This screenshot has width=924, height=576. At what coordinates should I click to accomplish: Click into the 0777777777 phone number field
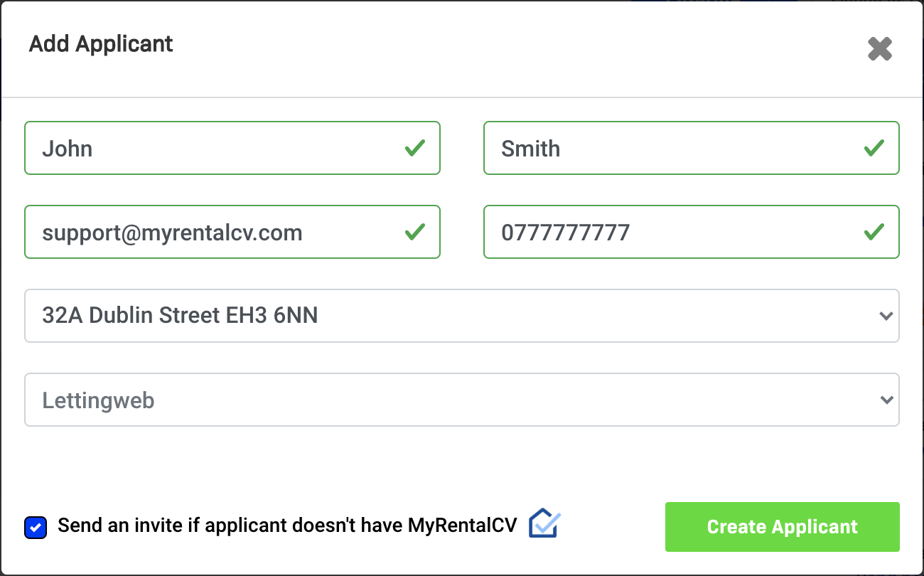pyautogui.click(x=668, y=232)
